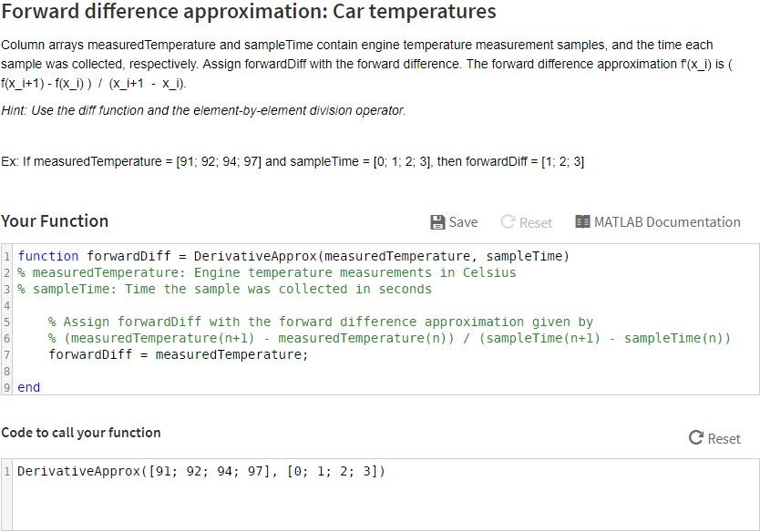Click the exercise title at the top

pos(248,12)
